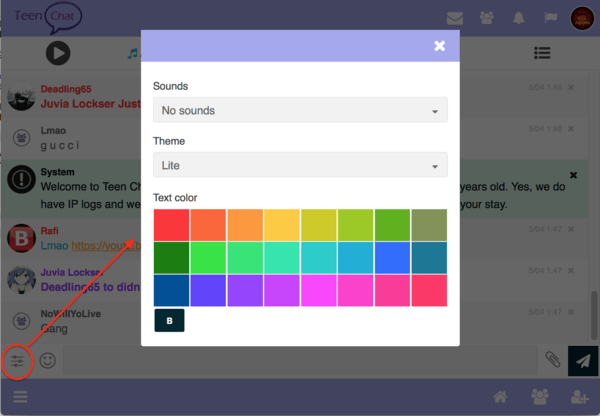Open the user list icon in bottom bar

pyautogui.click(x=540, y=396)
